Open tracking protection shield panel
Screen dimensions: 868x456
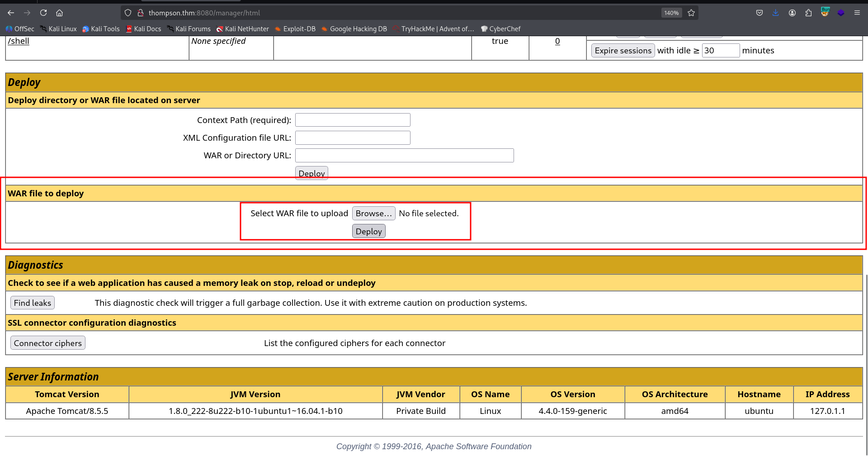coord(128,13)
